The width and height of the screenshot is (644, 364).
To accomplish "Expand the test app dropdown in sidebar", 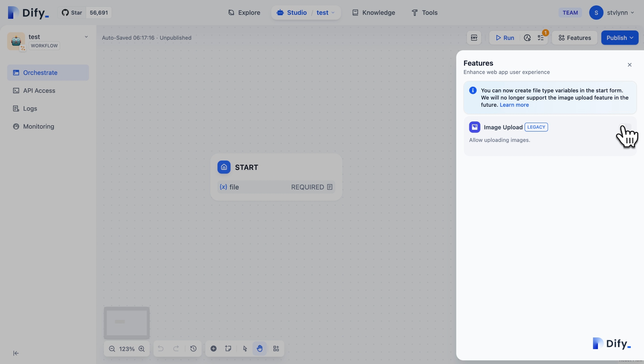I will tap(86, 37).
